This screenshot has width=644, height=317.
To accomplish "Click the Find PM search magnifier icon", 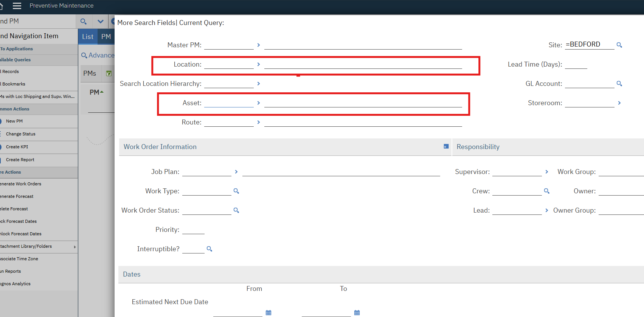I will (84, 22).
